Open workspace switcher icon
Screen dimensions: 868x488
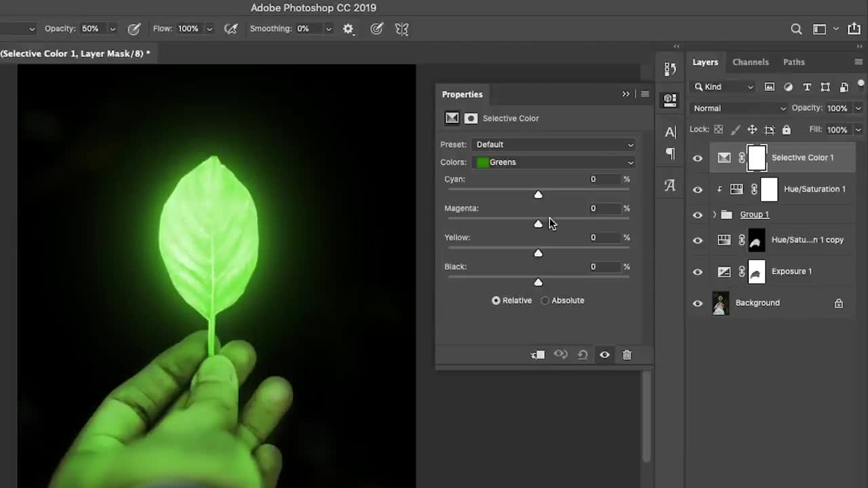click(x=819, y=29)
